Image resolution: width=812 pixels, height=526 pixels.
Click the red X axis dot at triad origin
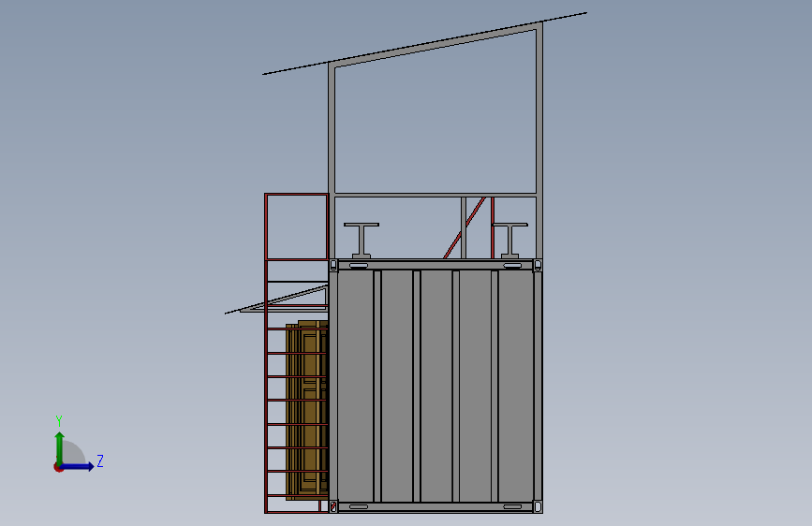tap(58, 467)
